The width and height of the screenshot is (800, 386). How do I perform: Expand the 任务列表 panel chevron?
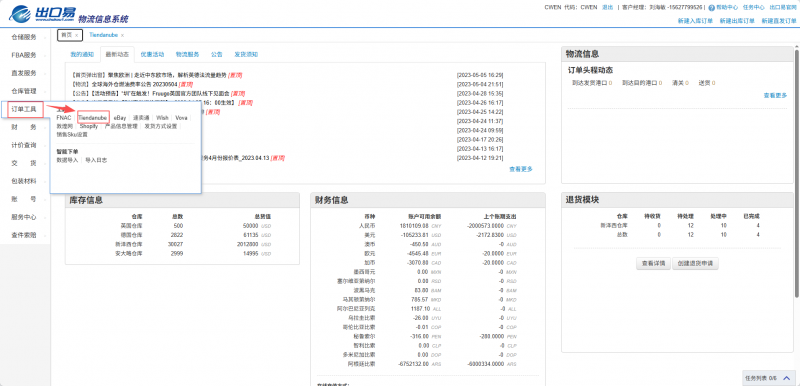[786, 378]
